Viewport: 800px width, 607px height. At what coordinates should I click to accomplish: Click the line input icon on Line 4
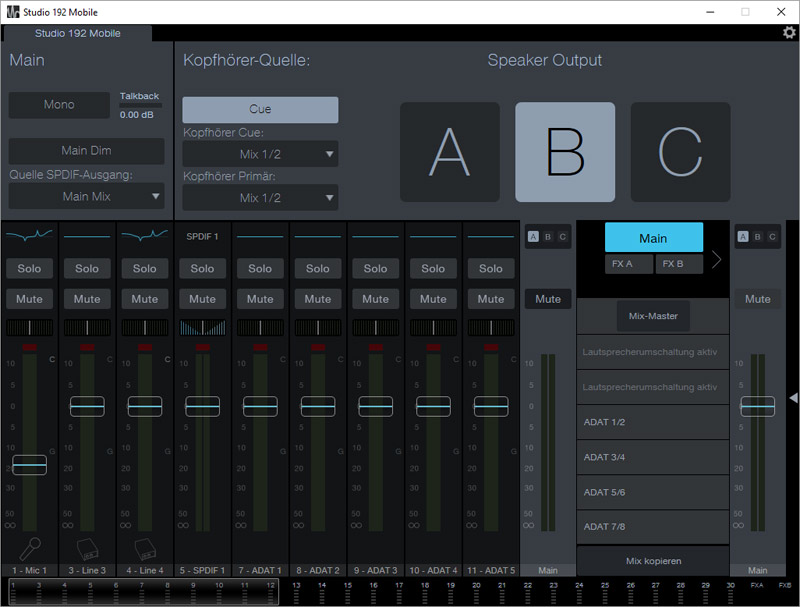point(144,549)
